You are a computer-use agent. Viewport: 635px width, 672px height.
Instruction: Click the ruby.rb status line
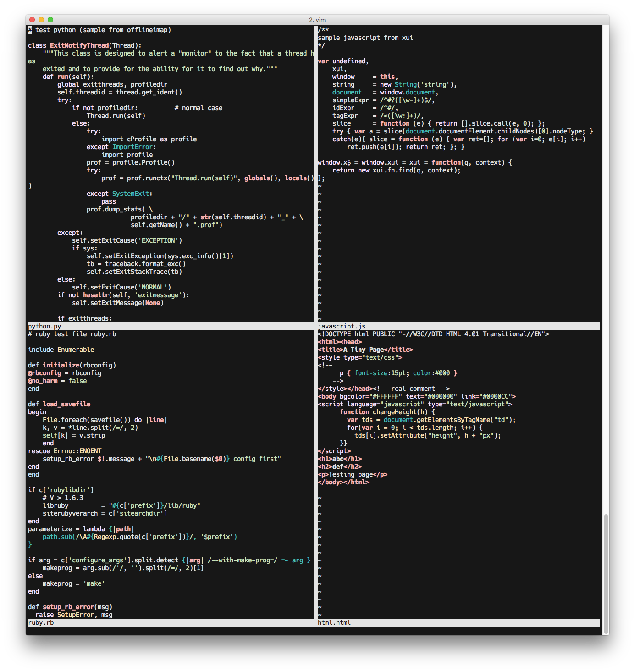(x=171, y=622)
